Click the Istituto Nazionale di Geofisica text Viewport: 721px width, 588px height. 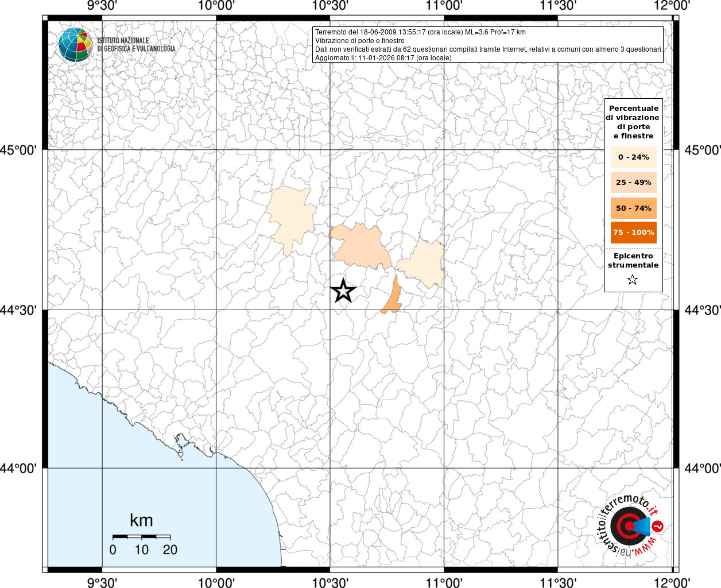136,45
